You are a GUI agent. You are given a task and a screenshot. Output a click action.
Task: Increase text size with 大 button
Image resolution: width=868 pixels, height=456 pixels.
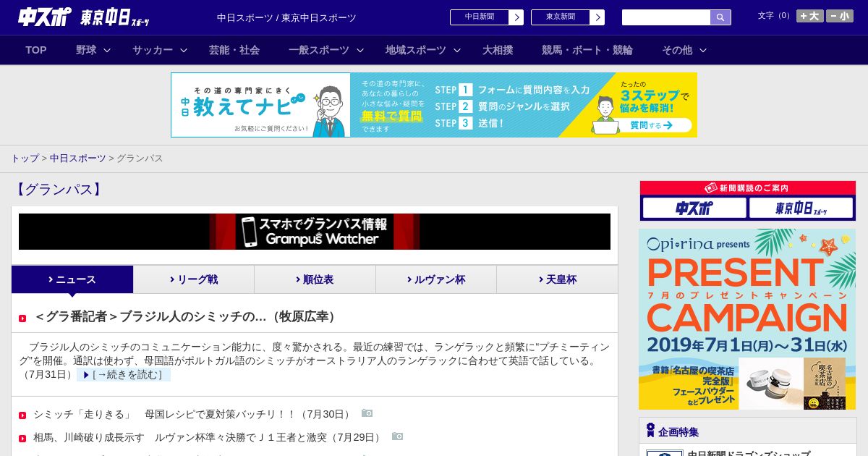(x=810, y=16)
